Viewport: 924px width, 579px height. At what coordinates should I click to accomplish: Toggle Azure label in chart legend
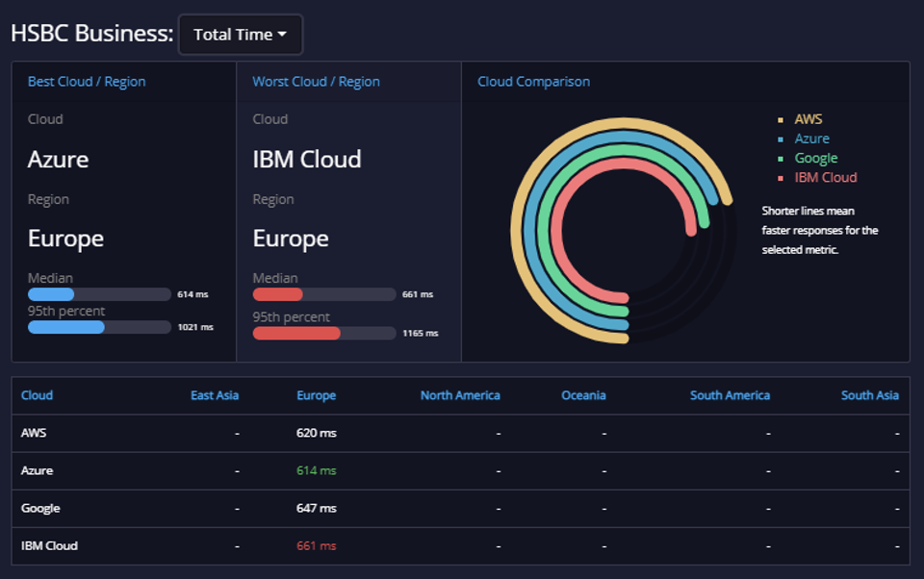point(811,138)
